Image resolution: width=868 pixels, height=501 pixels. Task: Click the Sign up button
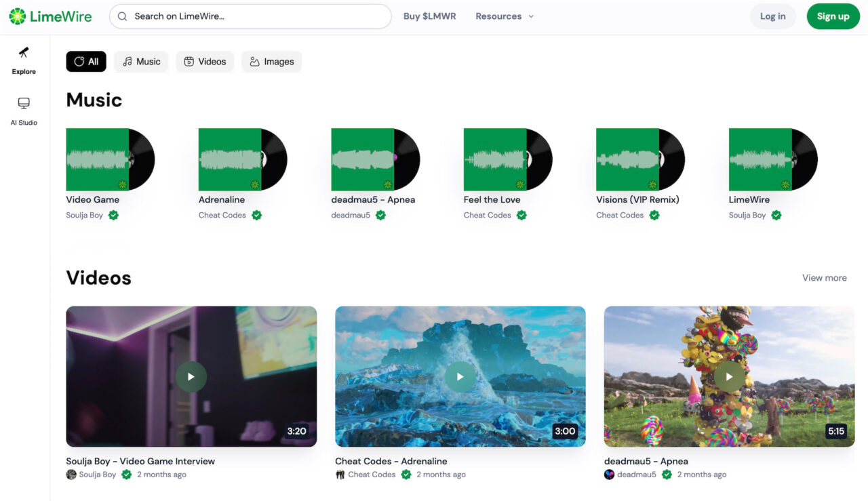(833, 16)
